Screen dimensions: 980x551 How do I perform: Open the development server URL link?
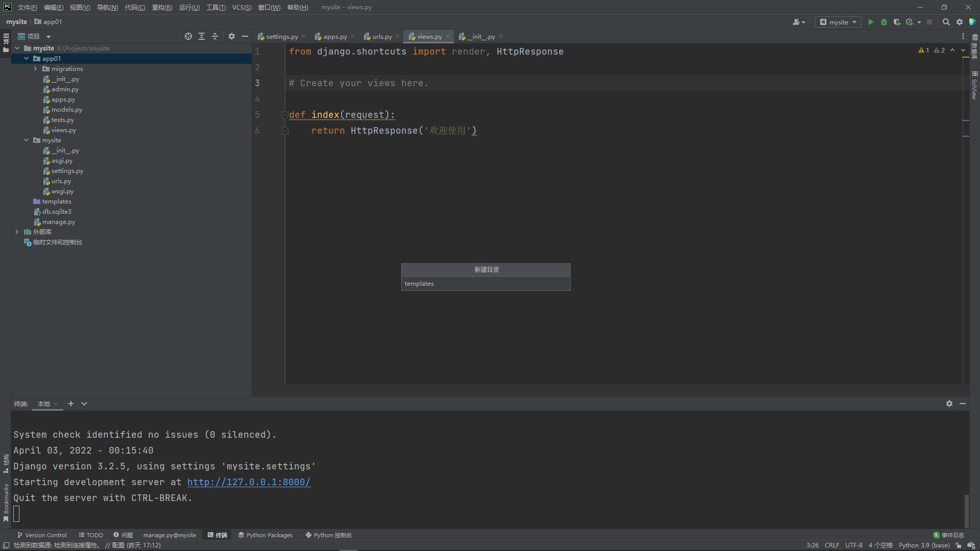(249, 482)
